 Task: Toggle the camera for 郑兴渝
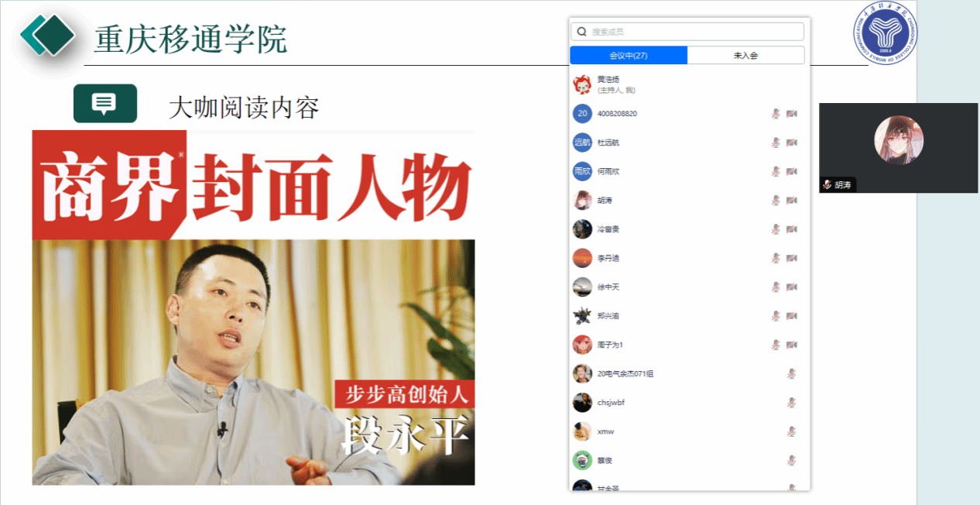click(x=791, y=316)
